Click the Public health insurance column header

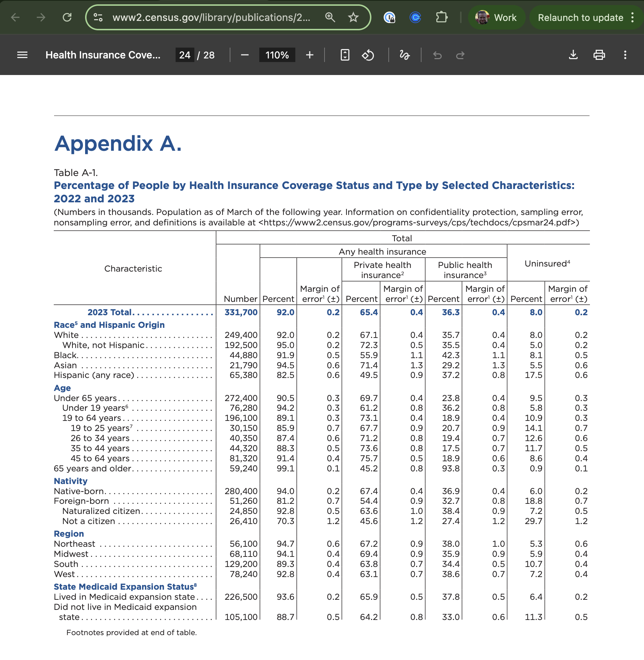coord(465,270)
